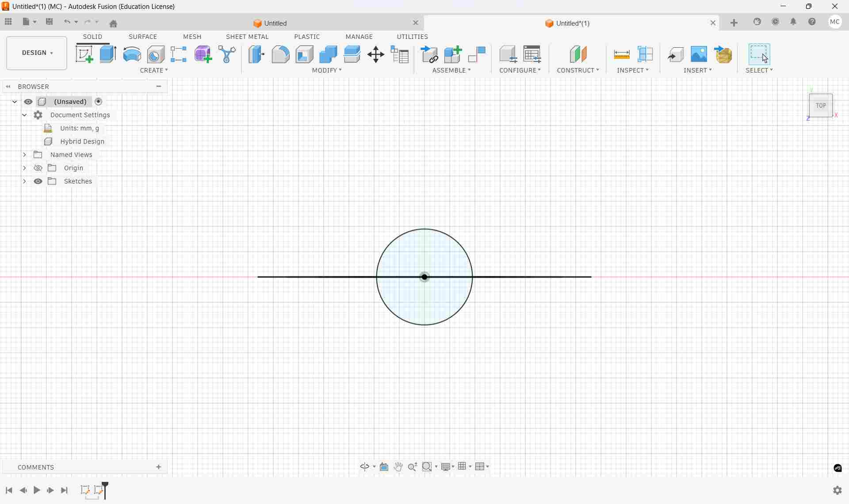Show the hidden Origin folder

click(x=38, y=168)
